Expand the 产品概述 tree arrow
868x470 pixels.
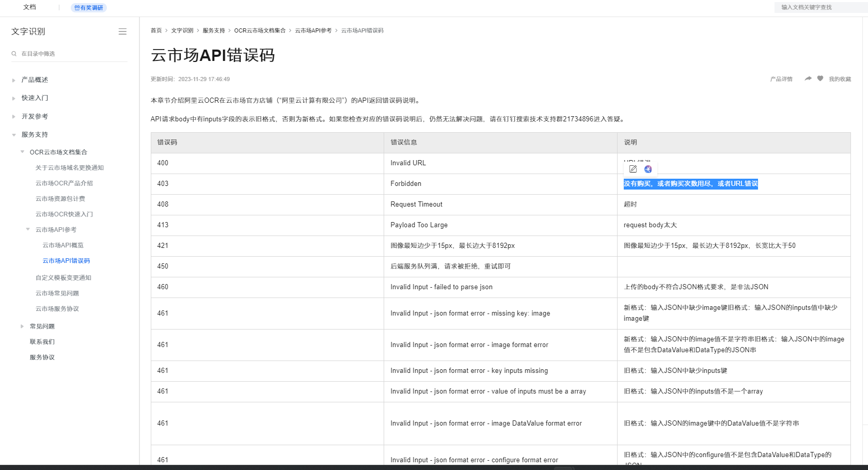tap(13, 80)
